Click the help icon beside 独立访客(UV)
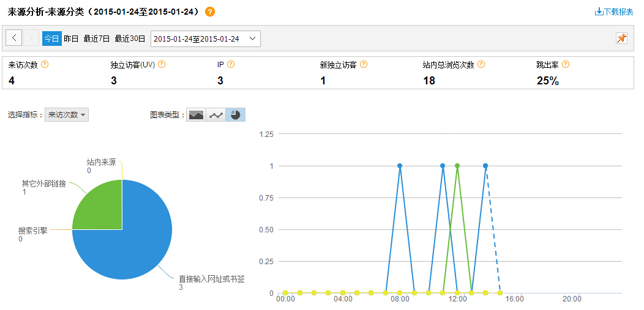Image resolution: width=644 pixels, height=310 pixels. coord(162,64)
